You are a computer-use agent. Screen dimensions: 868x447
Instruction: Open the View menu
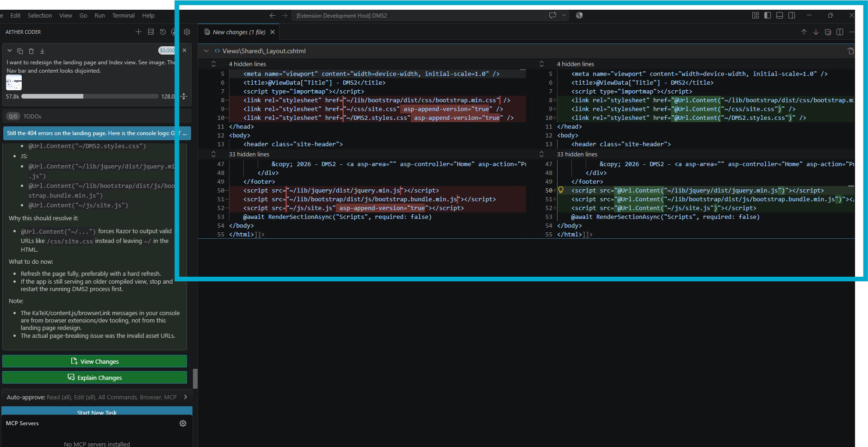[x=66, y=15]
